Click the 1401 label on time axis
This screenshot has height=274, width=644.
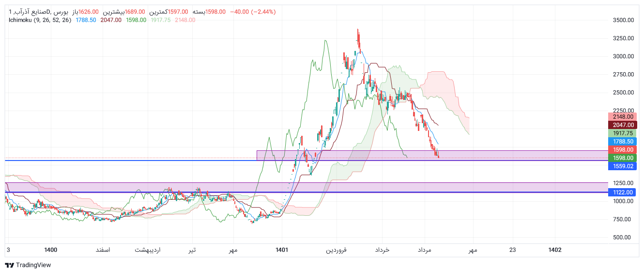point(282,250)
